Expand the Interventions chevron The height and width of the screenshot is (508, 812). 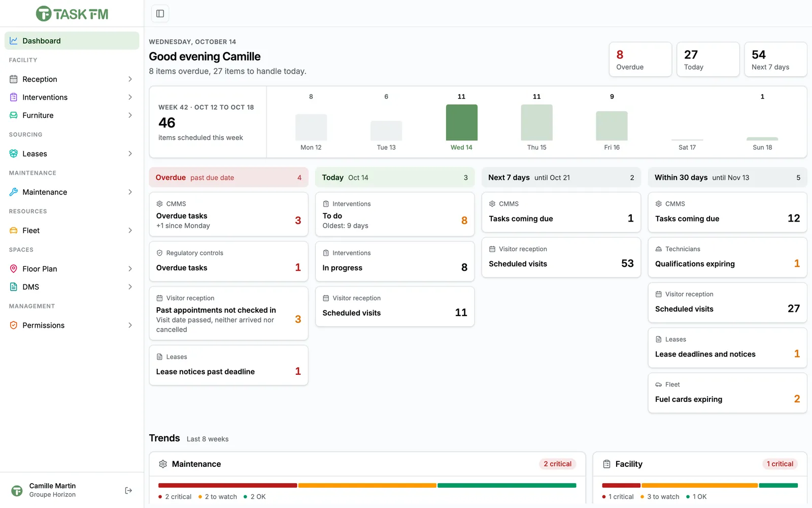(130, 97)
